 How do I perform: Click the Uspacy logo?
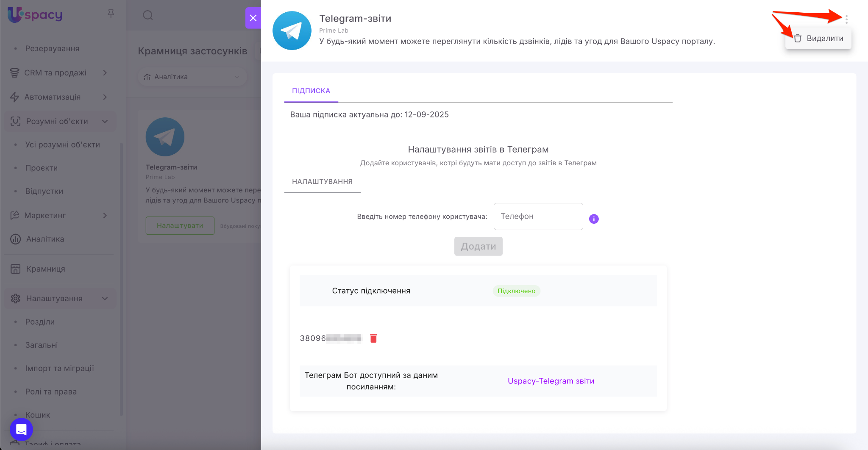pyautogui.click(x=35, y=15)
